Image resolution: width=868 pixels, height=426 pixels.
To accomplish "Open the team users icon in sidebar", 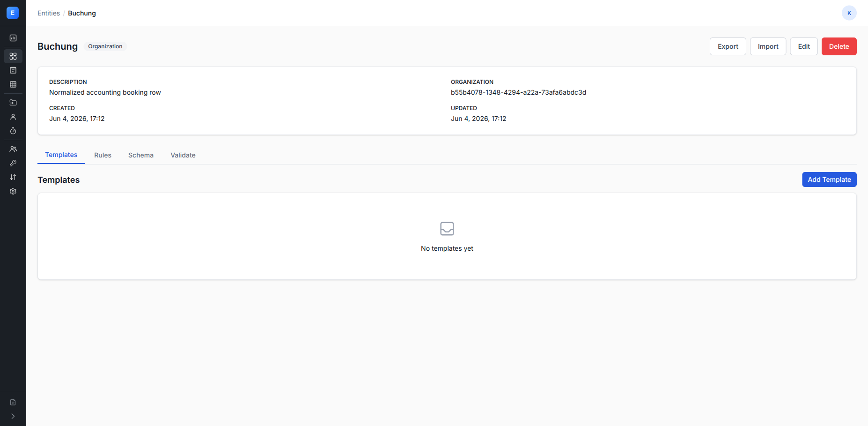I will (x=13, y=149).
